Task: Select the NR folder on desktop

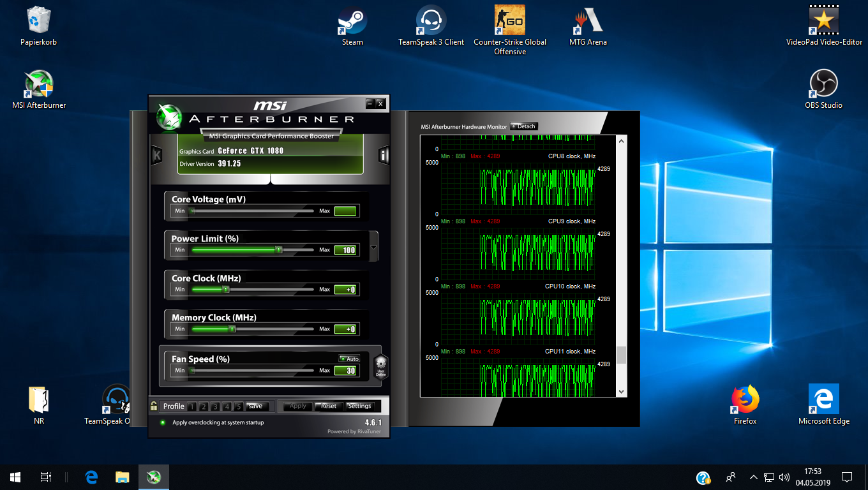Action: [39, 405]
